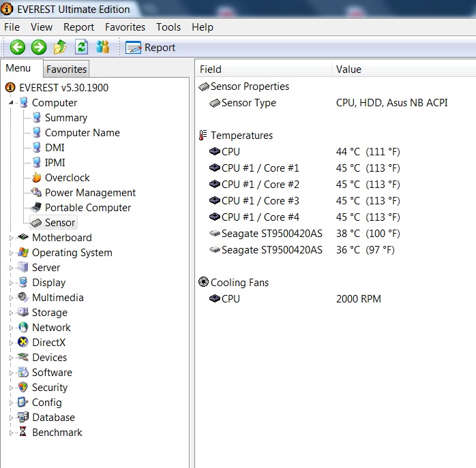476x468 pixels.
Task: Collapse the Computer tree node
Action: point(11,102)
